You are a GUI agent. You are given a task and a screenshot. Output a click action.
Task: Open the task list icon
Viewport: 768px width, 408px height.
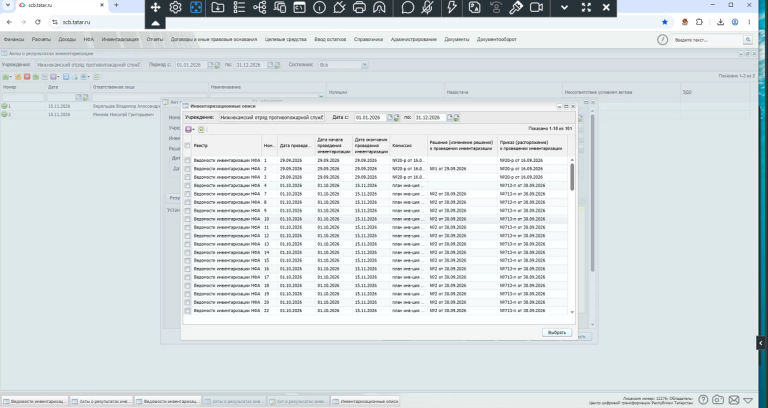click(x=239, y=7)
